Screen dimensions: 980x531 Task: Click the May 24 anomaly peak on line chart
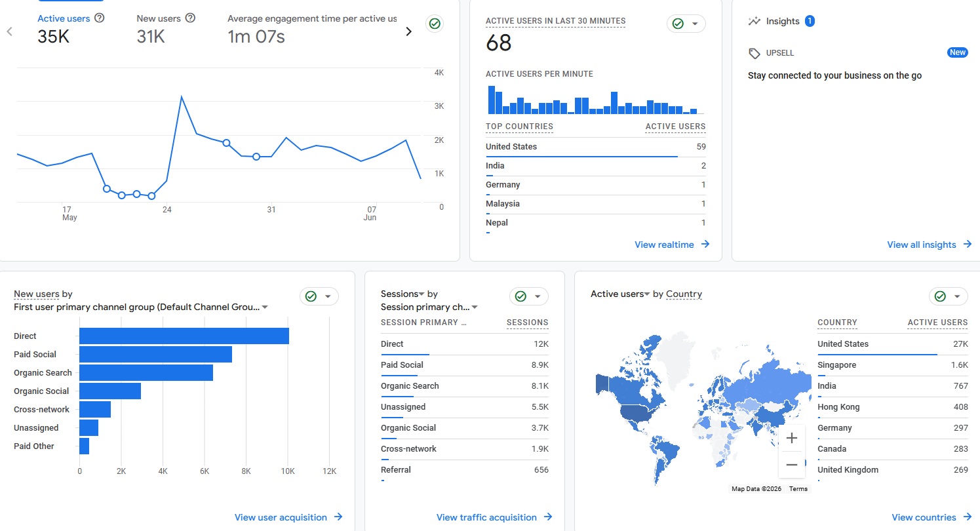(182, 97)
